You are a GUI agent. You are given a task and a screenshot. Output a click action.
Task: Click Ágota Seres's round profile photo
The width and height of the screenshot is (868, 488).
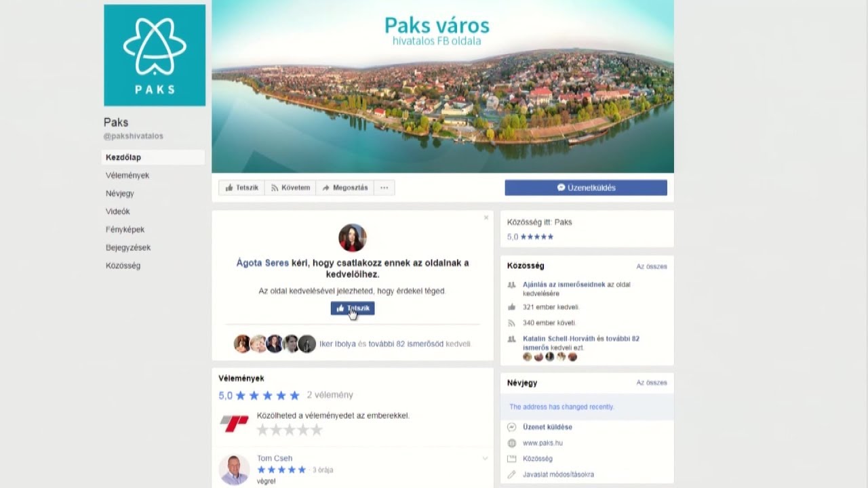coord(352,238)
